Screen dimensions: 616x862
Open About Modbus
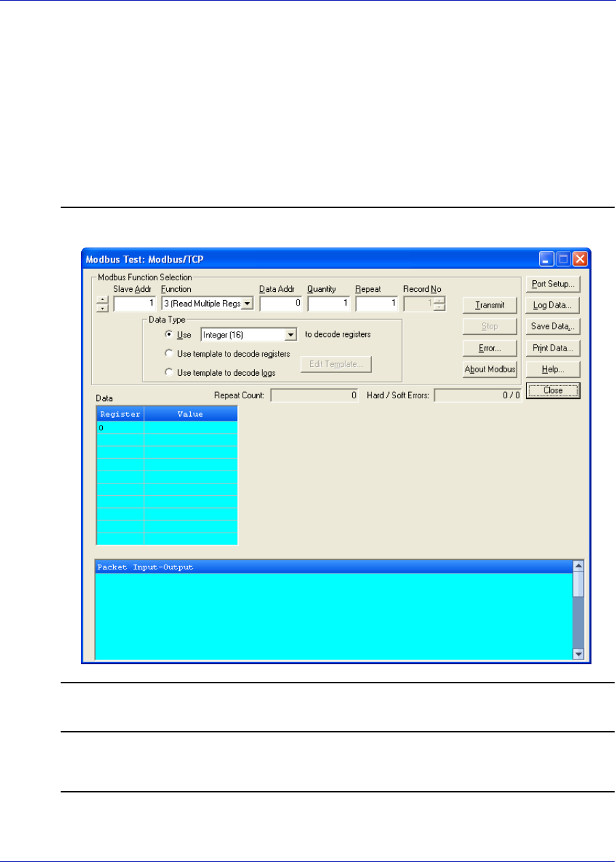pyautogui.click(x=490, y=369)
